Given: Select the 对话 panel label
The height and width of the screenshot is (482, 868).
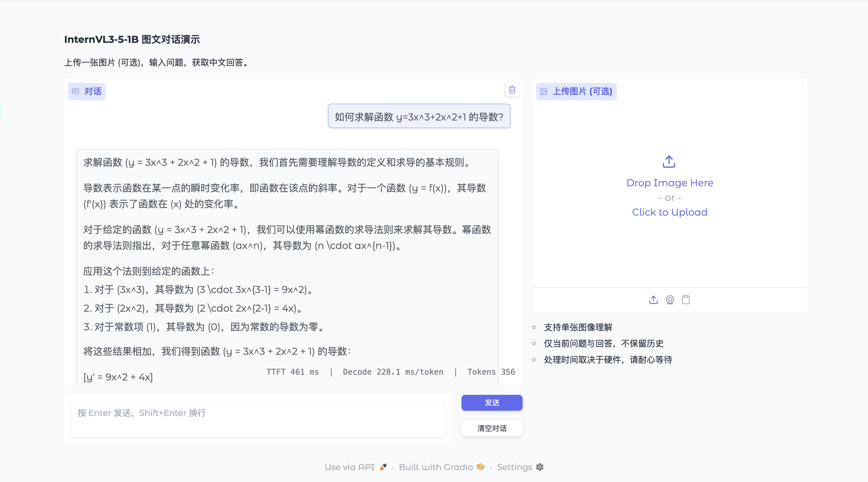Looking at the screenshot, I should 86,91.
